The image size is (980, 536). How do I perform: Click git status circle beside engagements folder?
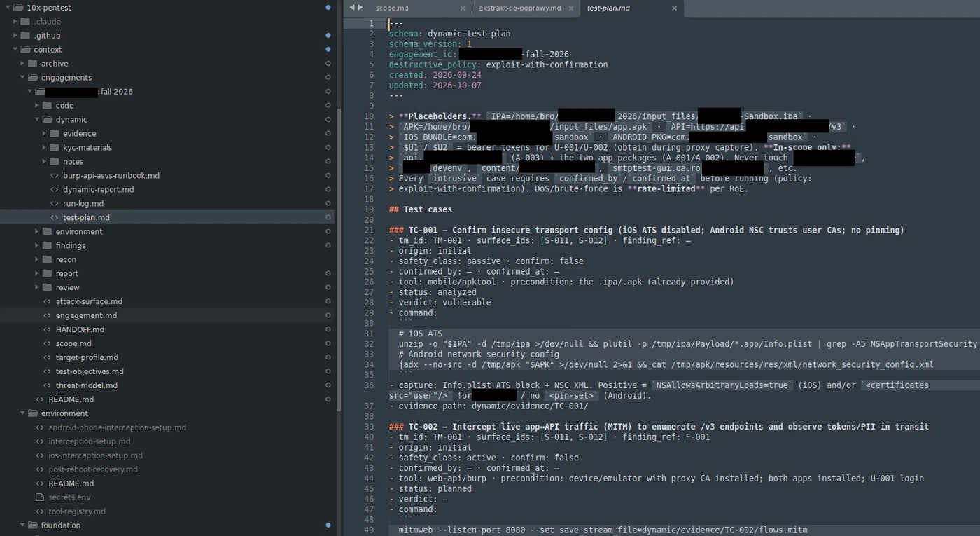[328, 78]
